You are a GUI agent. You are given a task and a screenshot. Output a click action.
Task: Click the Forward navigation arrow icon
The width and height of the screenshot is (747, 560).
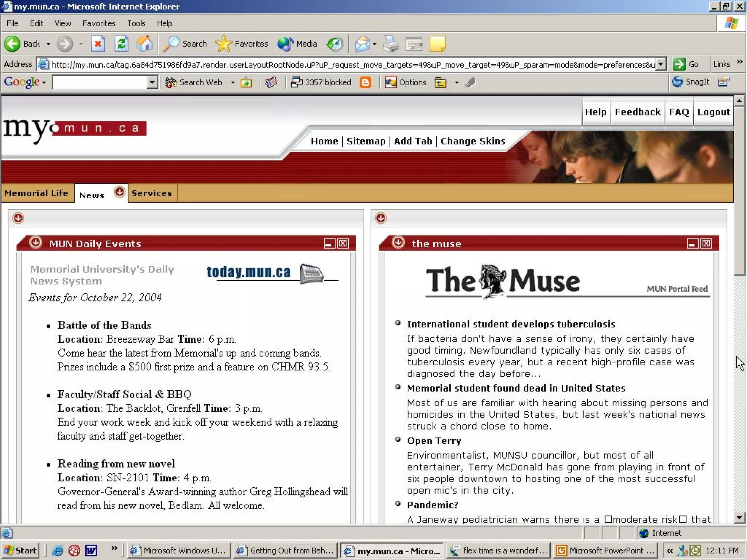[x=65, y=44]
